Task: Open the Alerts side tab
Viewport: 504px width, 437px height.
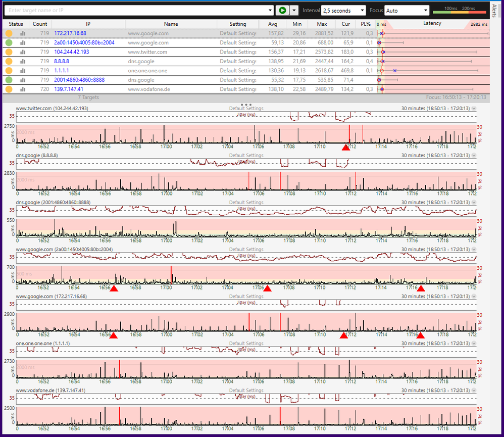Action: tap(494, 10)
